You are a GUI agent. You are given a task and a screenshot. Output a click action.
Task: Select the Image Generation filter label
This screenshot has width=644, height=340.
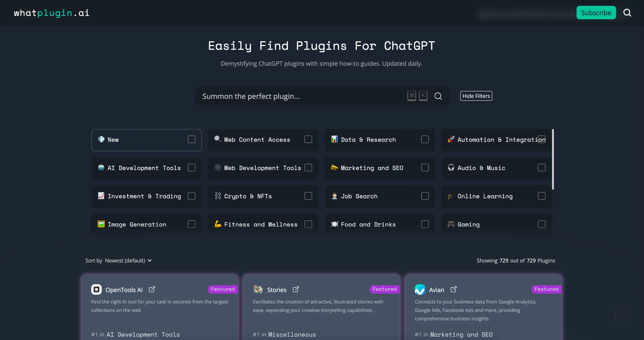137,225
